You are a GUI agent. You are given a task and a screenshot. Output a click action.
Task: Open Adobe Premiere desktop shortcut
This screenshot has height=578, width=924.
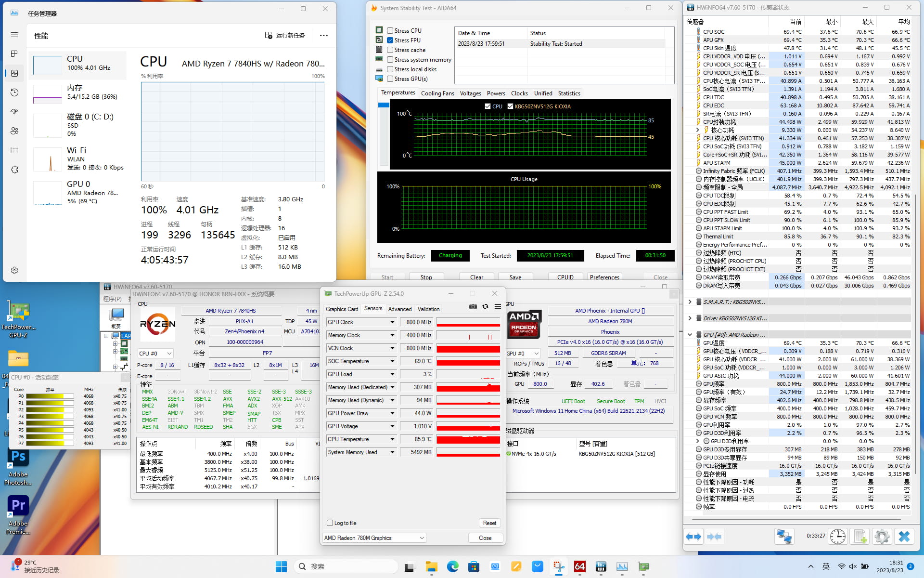click(x=18, y=515)
